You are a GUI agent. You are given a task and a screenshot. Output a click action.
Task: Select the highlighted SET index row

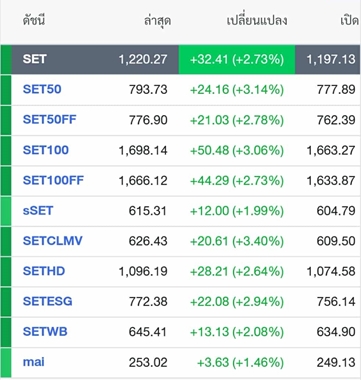(180, 59)
